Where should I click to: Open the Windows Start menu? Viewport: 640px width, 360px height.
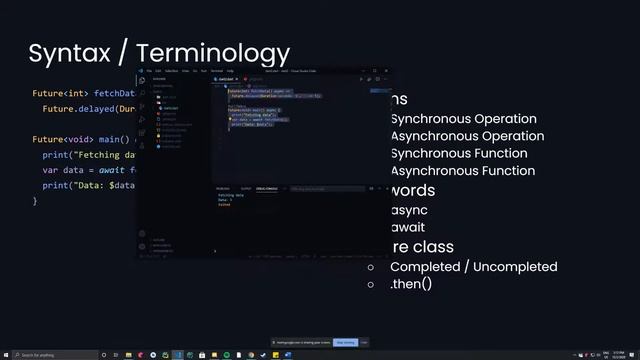click(6, 355)
